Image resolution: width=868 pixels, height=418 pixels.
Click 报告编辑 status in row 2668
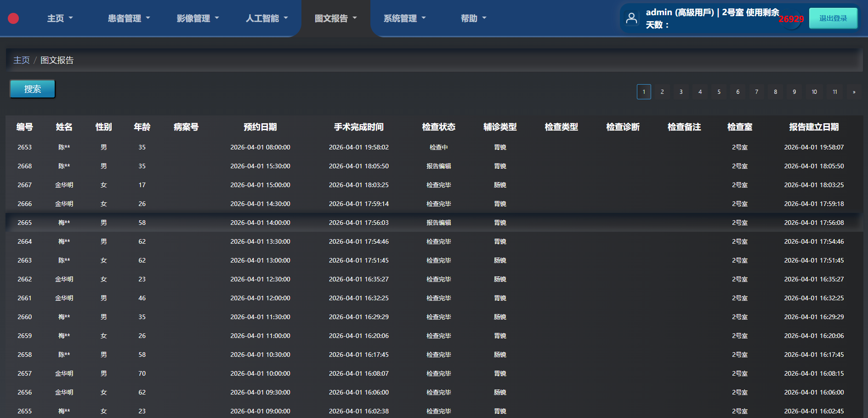click(439, 166)
